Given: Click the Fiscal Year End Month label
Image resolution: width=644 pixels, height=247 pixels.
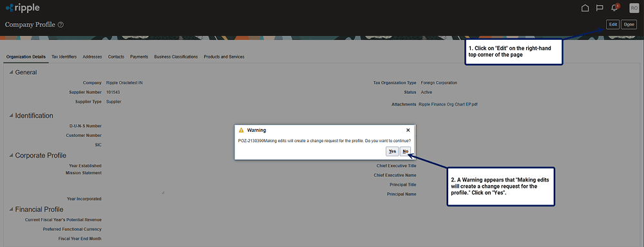Looking at the screenshot, I should (80, 239).
